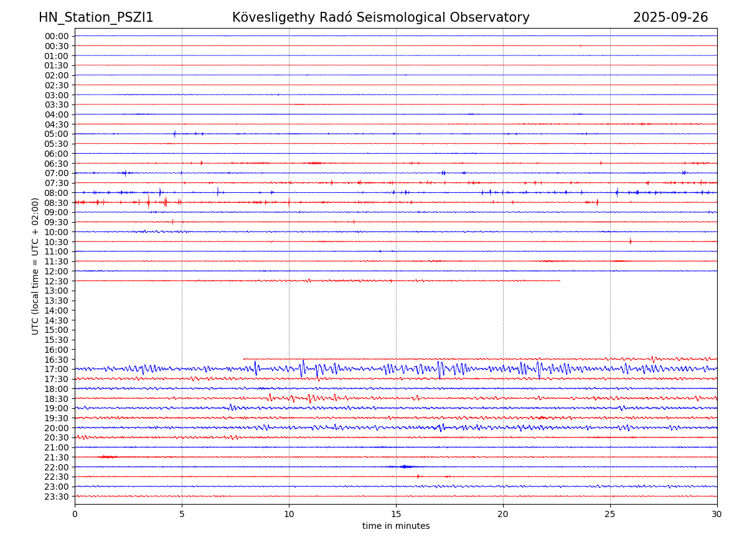
Task: Pick the 20:00 row time label
Action: [57, 428]
